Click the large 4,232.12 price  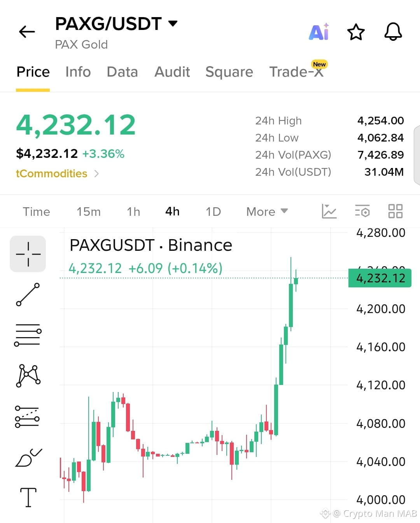(x=76, y=125)
